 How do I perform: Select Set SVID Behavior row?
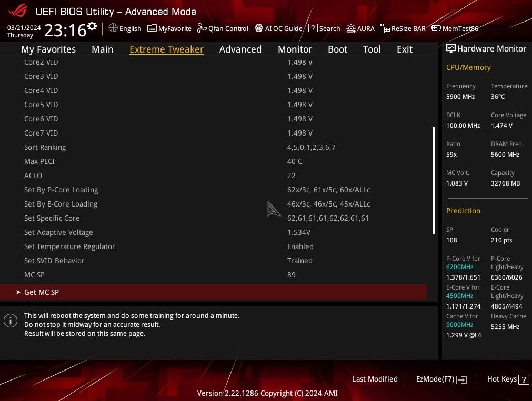(214, 261)
